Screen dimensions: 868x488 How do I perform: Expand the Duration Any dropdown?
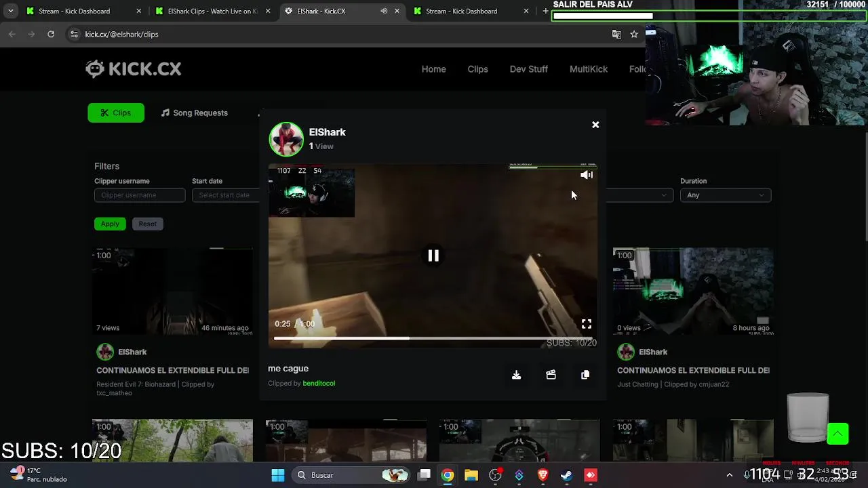[x=726, y=195]
